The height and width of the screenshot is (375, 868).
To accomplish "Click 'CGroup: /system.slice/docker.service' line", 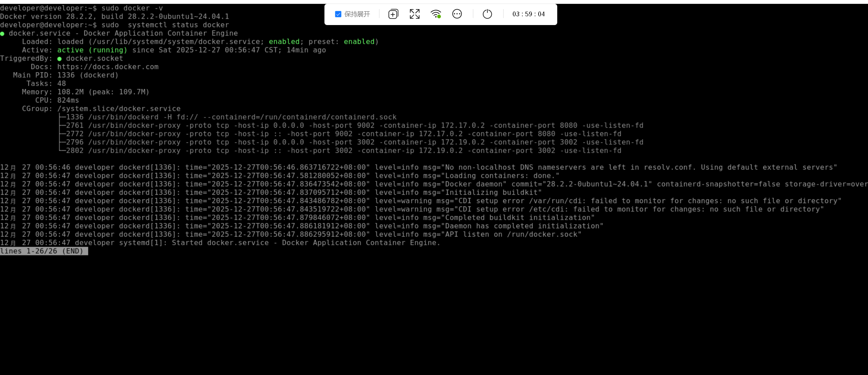I will click(x=101, y=109).
